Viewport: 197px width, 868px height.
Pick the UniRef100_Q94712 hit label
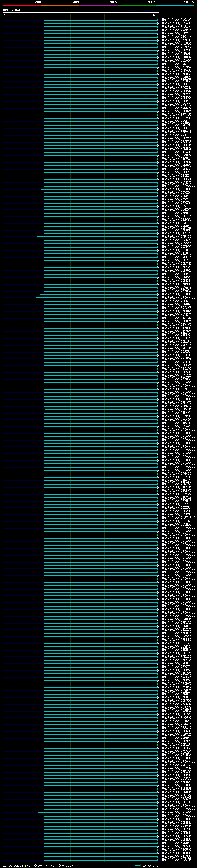(177, 135)
